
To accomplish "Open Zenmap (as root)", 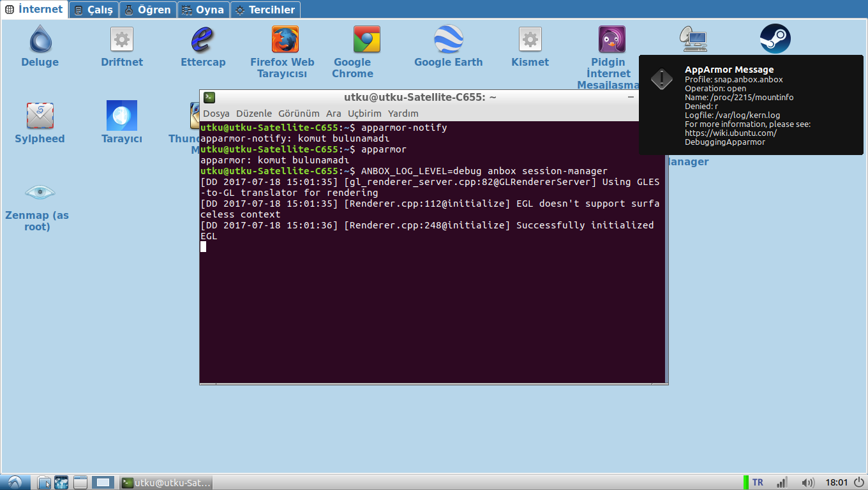I will 39,193.
